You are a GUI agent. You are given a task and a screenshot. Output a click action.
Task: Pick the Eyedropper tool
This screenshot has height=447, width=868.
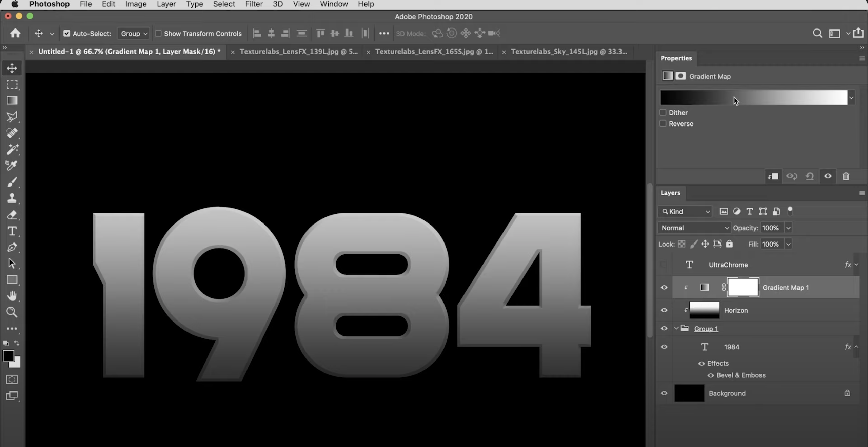[x=12, y=165]
